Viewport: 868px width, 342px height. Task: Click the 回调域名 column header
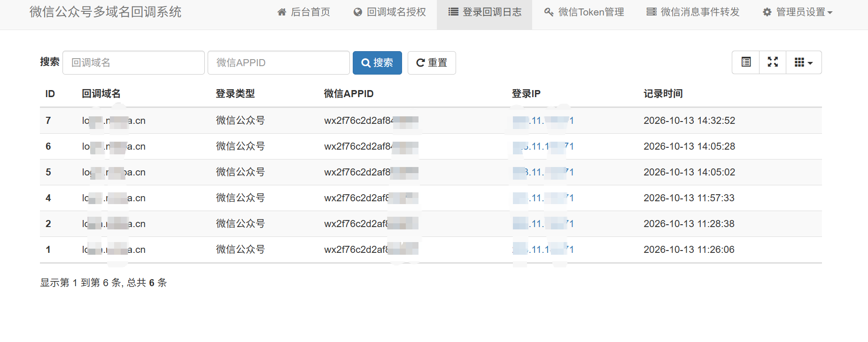[101, 94]
